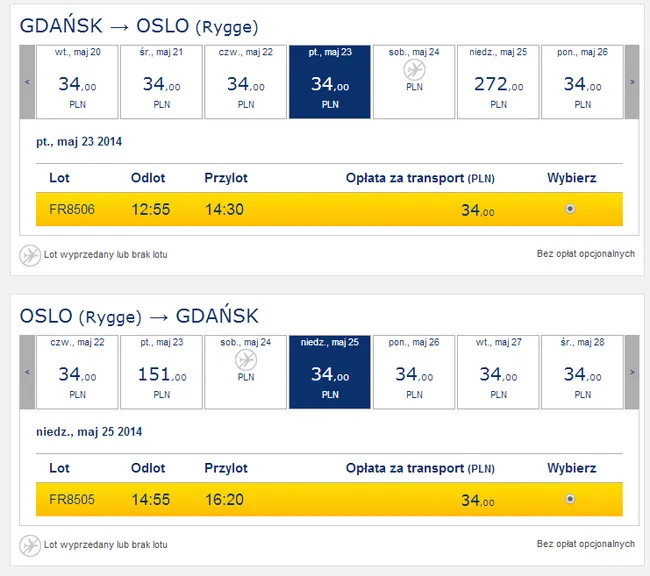Select wt., maj 27 return date tab

click(498, 372)
